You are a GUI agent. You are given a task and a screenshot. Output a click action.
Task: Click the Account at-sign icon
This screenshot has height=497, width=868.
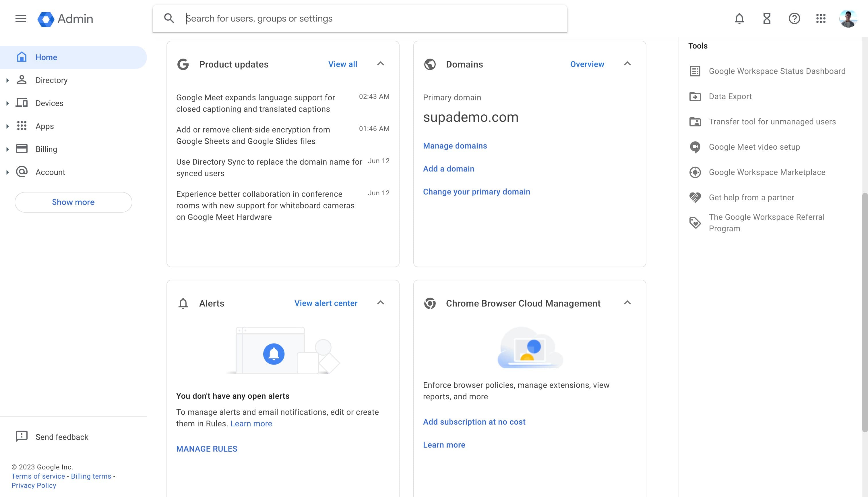22,172
